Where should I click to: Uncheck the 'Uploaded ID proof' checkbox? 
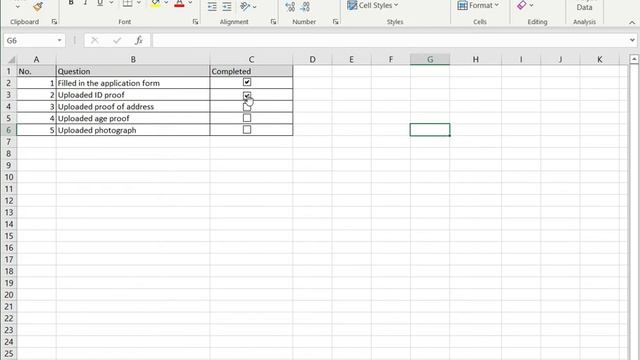(247, 95)
